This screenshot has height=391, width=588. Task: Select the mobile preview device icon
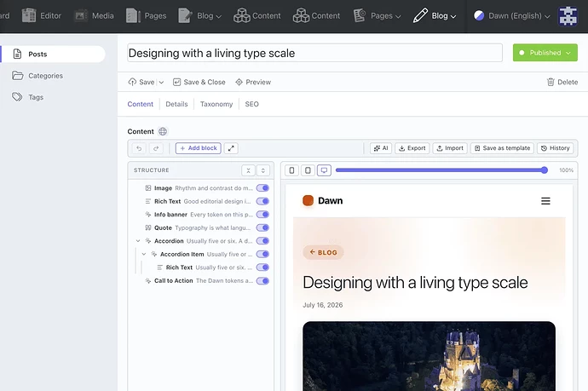coord(291,170)
